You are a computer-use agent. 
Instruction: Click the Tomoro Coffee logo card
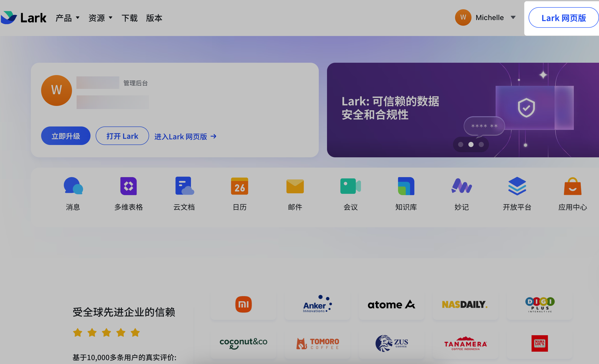pyautogui.click(x=317, y=343)
